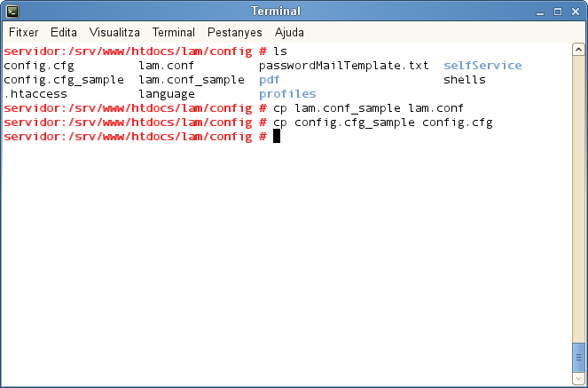Screen dimensions: 588x388
Task: Close the Terminal window
Action: (574, 12)
